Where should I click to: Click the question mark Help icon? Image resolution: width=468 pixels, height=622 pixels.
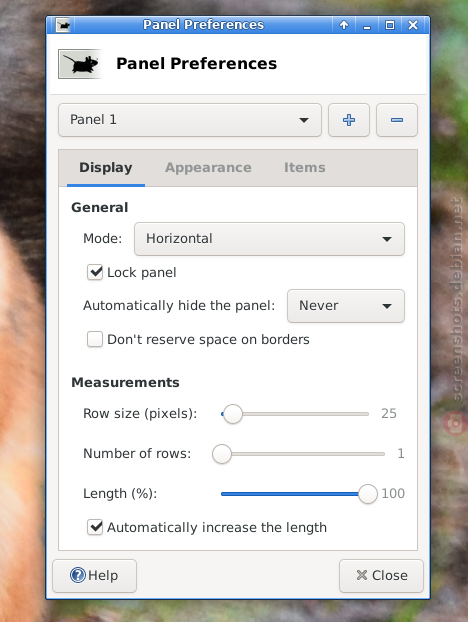coord(78,575)
